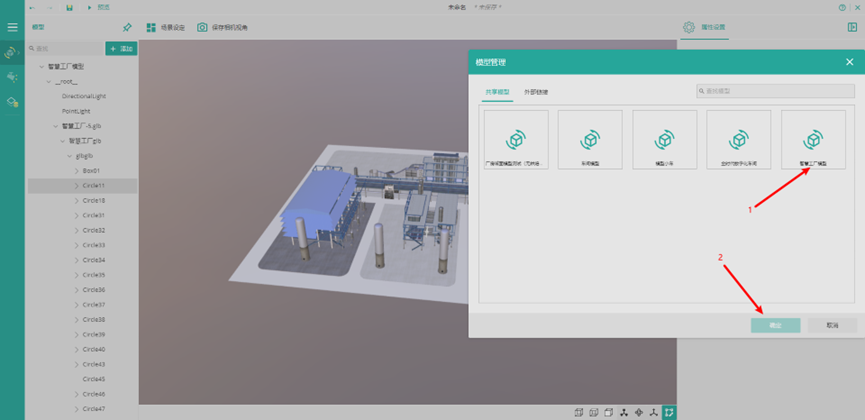Open the 属性设置 properties tab

[704, 27]
